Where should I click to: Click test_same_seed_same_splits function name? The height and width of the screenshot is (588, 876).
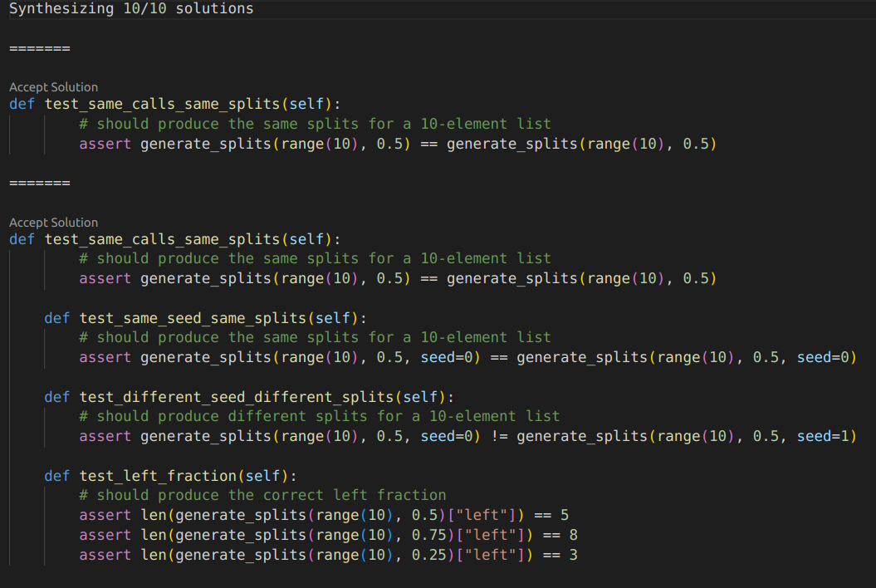click(193, 318)
